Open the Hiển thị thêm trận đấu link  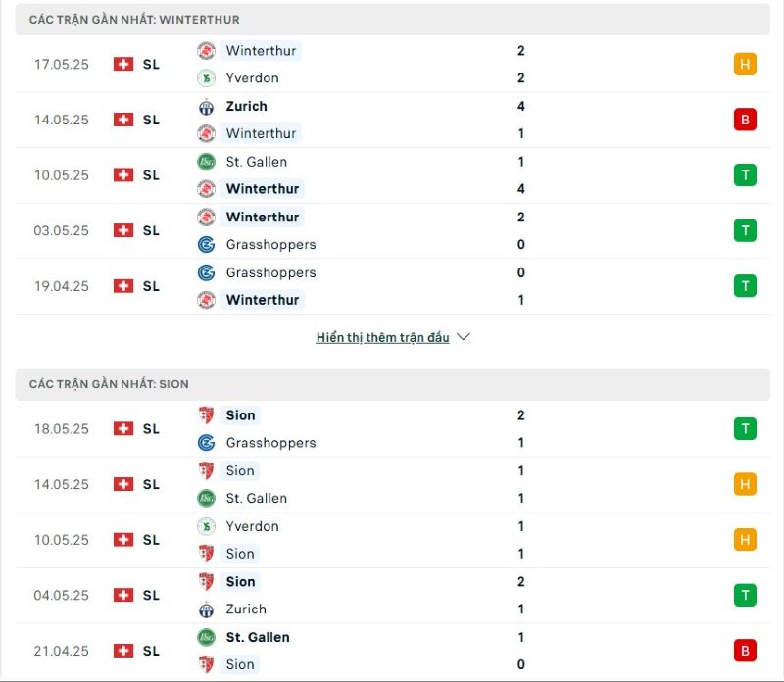(382, 337)
